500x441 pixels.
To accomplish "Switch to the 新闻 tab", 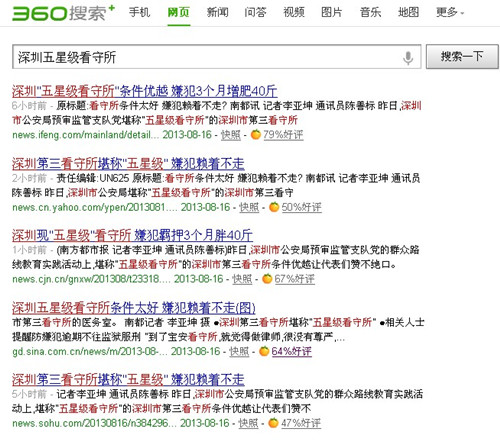I will (x=217, y=13).
